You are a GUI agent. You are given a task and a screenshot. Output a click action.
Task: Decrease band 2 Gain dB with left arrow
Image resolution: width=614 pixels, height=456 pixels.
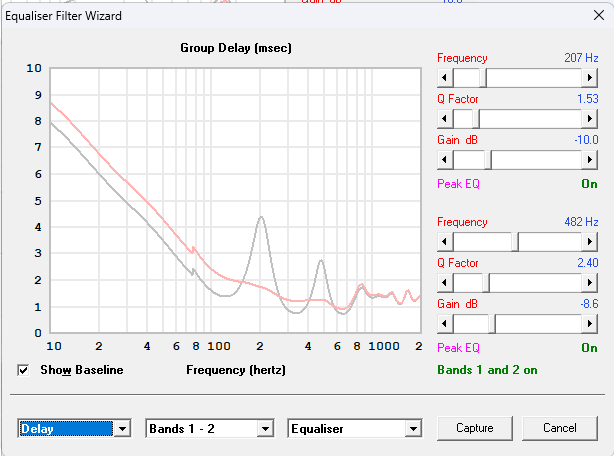pos(445,324)
